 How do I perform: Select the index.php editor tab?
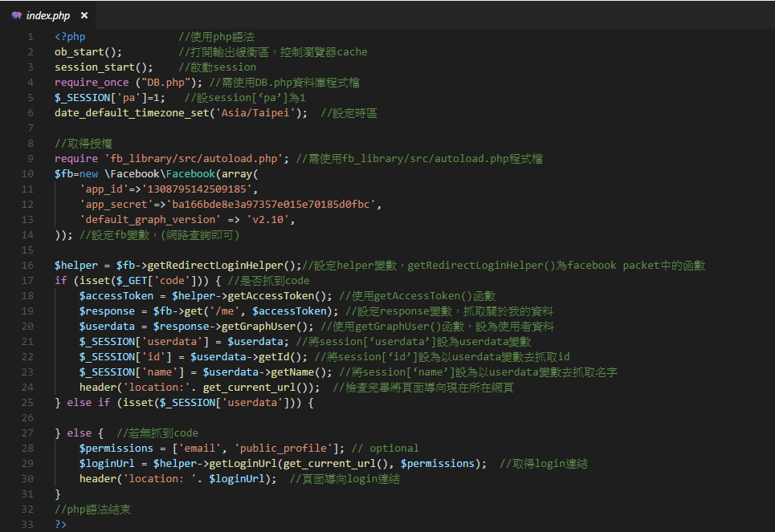(x=48, y=16)
